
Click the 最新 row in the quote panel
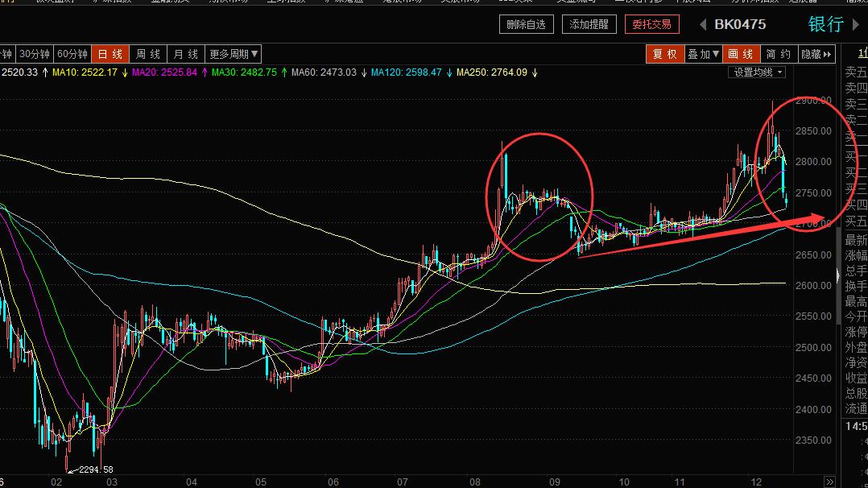point(856,241)
